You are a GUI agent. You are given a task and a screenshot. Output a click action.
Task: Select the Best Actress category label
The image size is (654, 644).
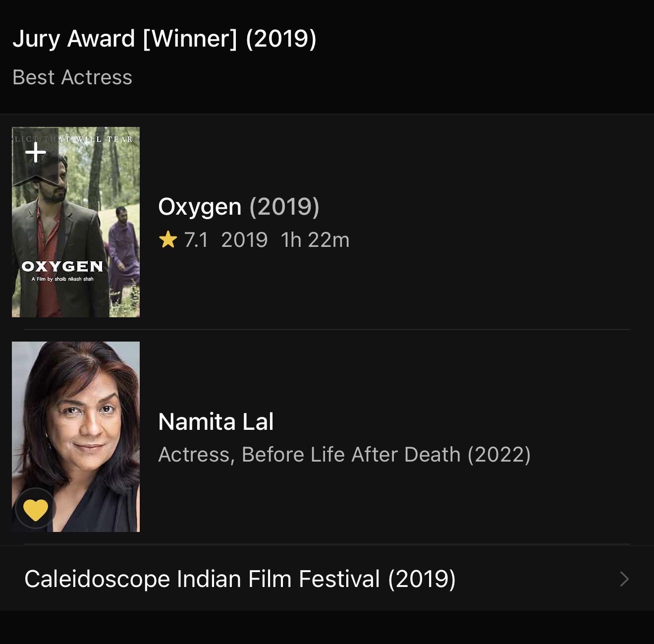pos(72,77)
